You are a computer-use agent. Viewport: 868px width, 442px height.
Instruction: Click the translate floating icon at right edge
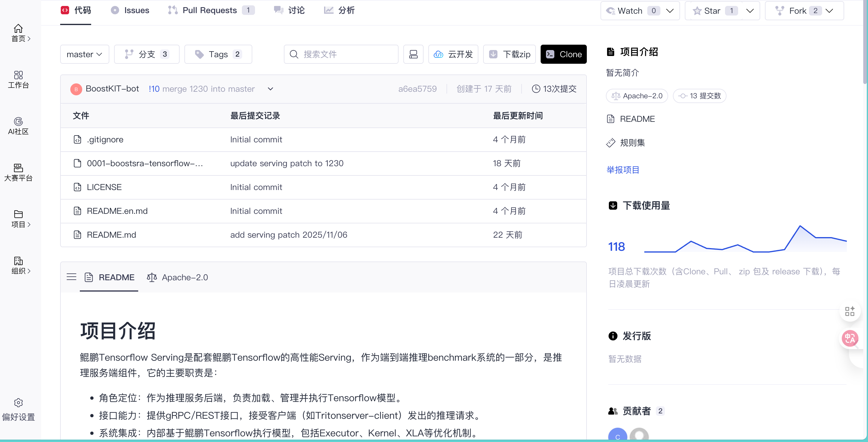850,338
